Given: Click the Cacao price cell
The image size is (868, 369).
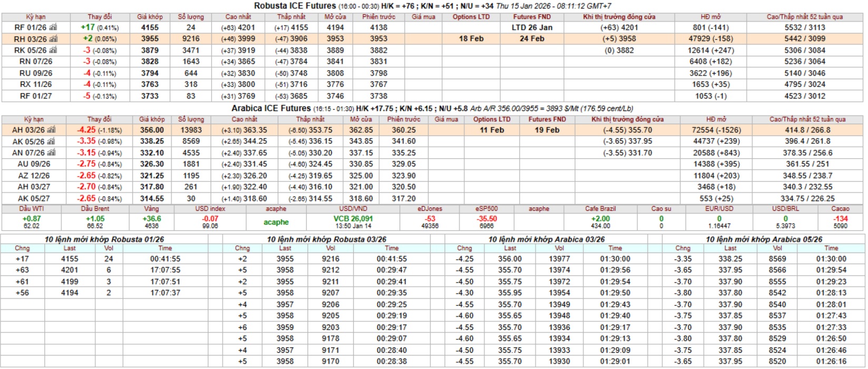Looking at the screenshot, I should 840,218.
